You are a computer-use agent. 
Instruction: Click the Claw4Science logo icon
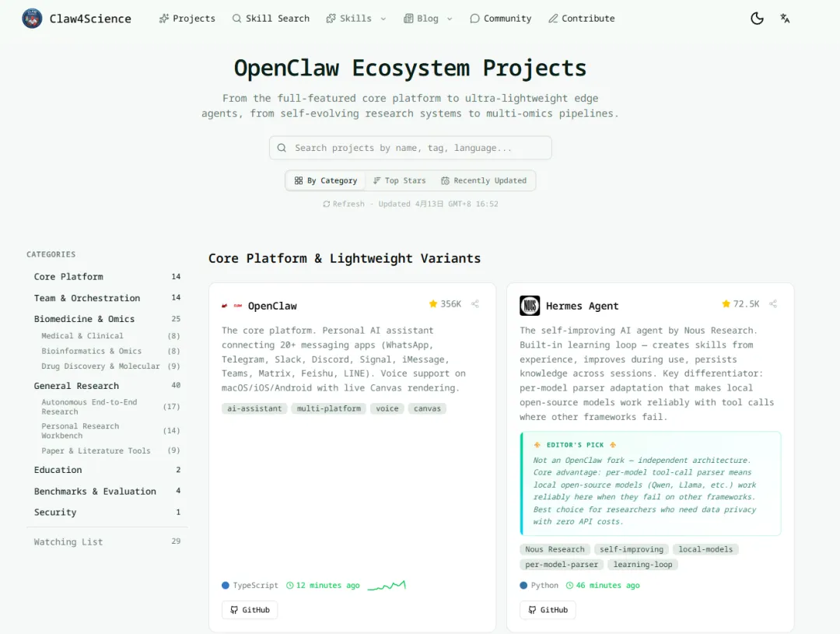click(32, 18)
